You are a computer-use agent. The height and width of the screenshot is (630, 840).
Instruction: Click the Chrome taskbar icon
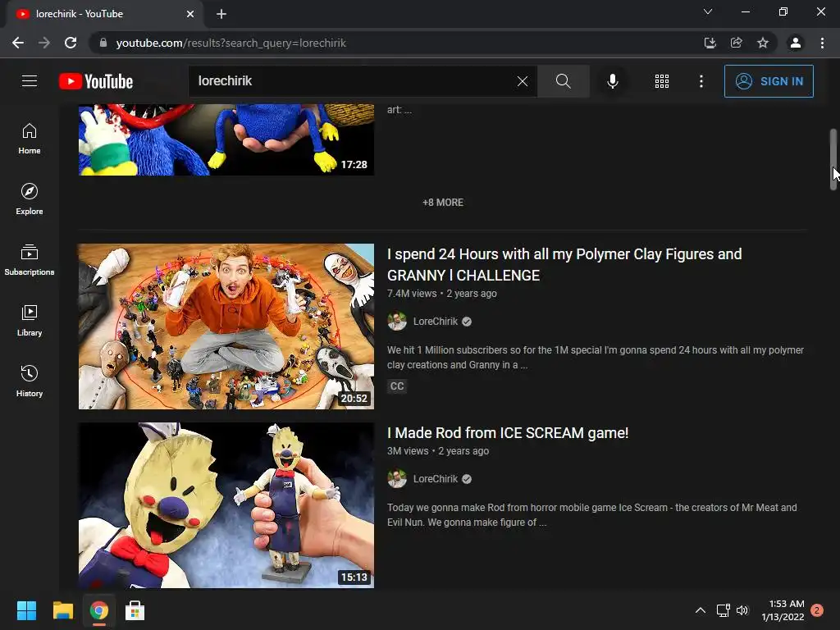click(x=98, y=610)
